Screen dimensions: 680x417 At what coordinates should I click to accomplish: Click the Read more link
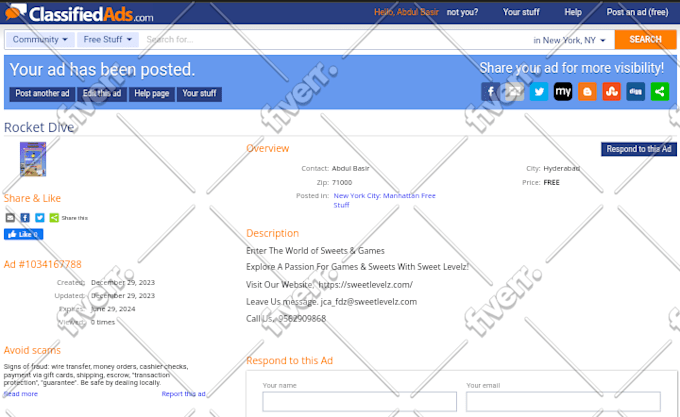tap(21, 394)
